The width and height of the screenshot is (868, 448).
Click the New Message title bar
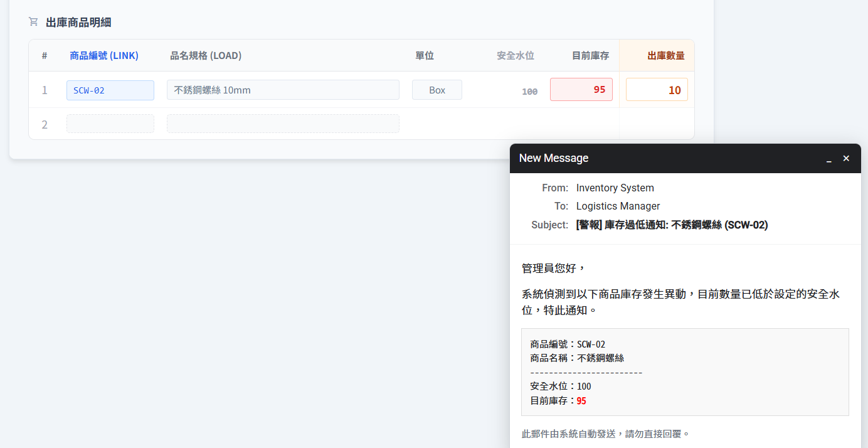(x=659, y=159)
